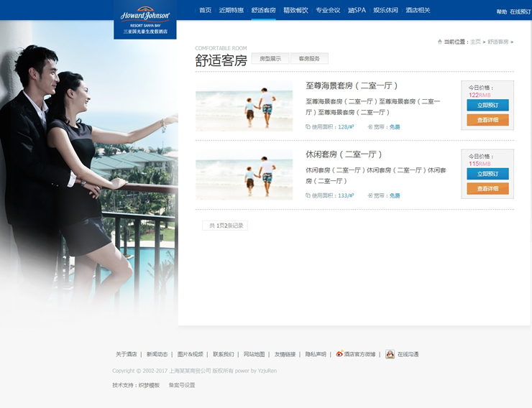Go to 精致餐饮 in the navigation bar
Viewport: 532px width, 408px height.
(295, 10)
